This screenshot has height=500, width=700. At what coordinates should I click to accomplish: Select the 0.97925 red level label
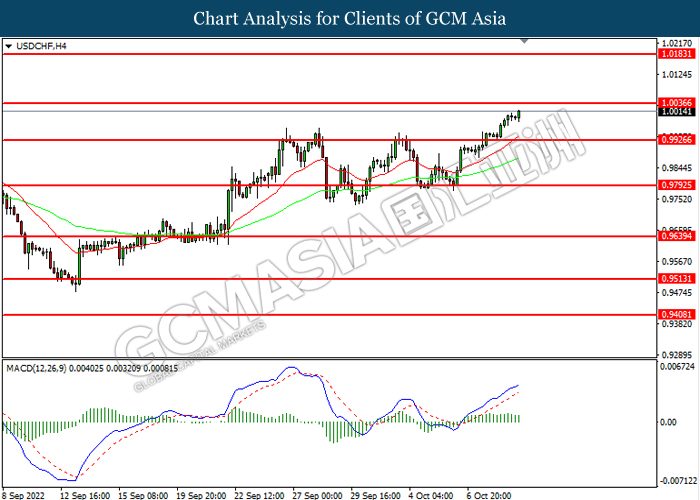coord(677,185)
